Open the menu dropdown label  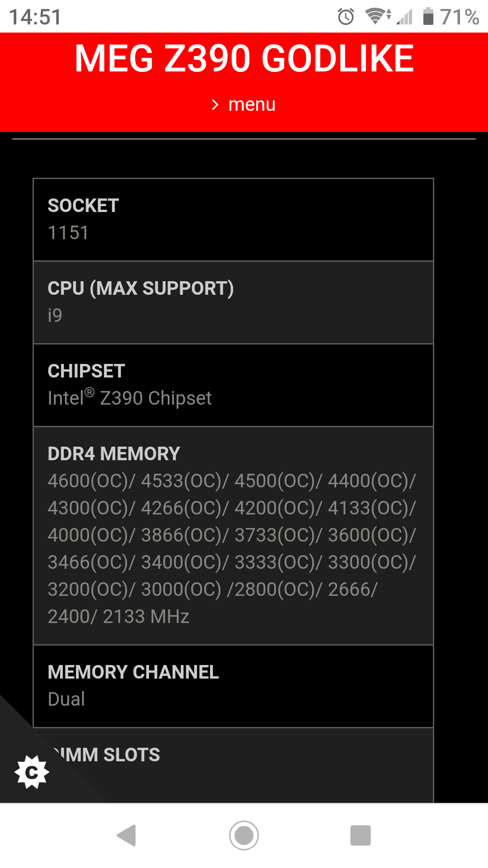point(252,105)
